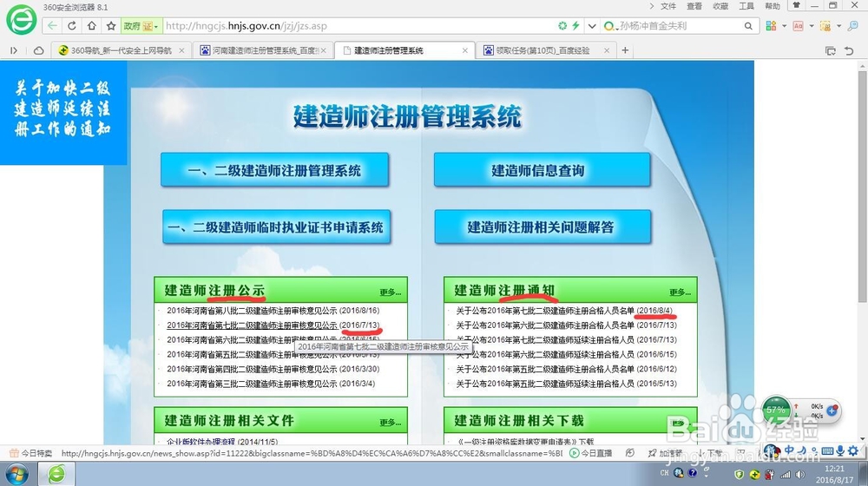
Task: Open the 360 browser logo menu
Action: (x=22, y=21)
